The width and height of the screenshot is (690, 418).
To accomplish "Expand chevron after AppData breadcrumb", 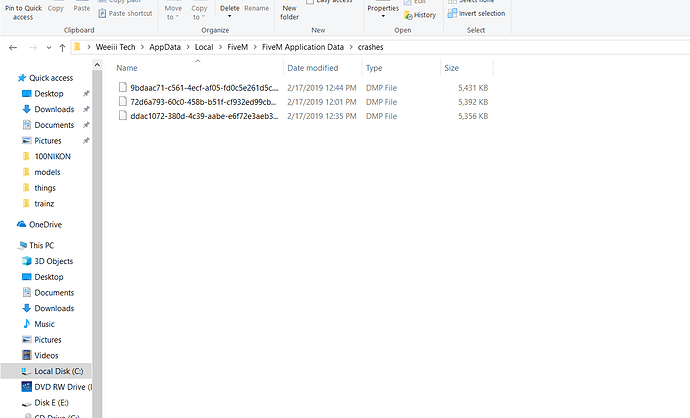I will pos(188,47).
